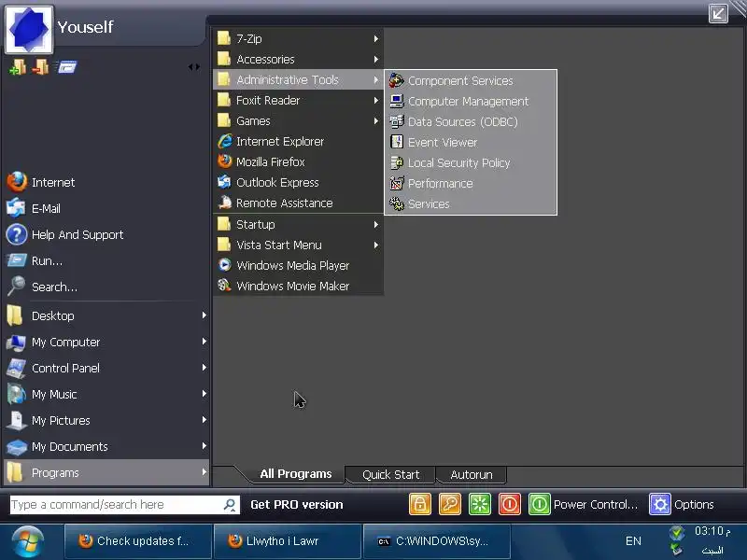
Task: Expand the Desktop submenu
Action: [x=106, y=315]
